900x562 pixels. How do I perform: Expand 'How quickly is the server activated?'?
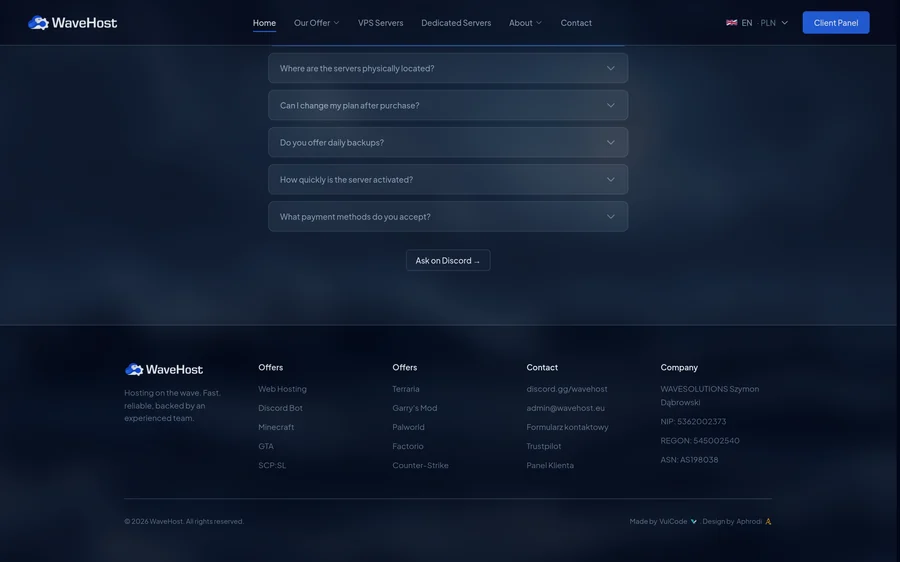pos(448,180)
